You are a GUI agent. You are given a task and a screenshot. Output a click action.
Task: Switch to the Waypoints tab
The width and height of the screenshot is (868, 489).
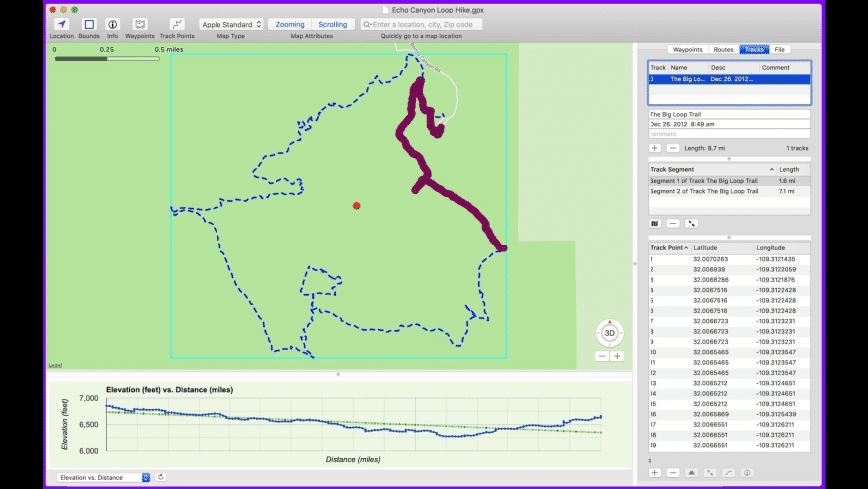(x=687, y=49)
